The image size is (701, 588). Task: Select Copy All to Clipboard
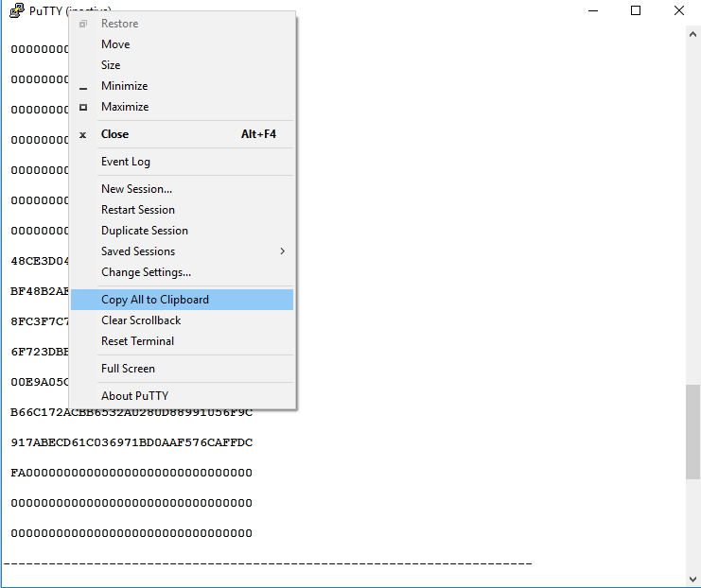(155, 300)
